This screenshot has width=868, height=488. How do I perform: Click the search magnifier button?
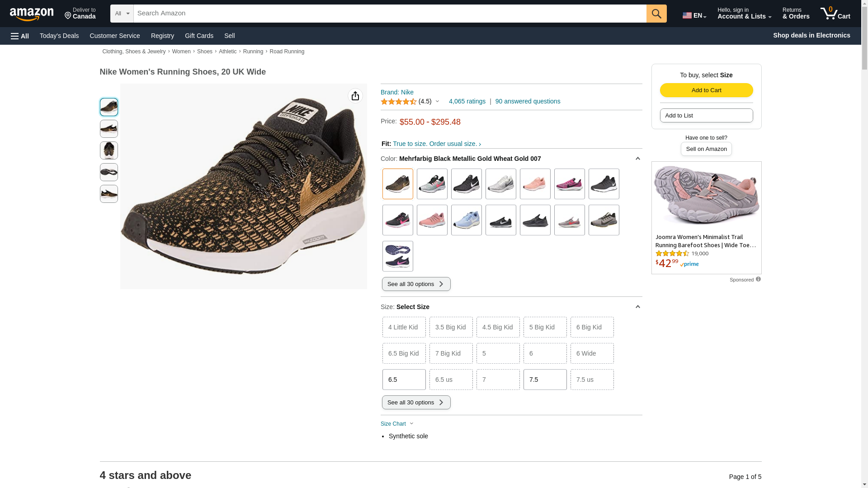(656, 14)
